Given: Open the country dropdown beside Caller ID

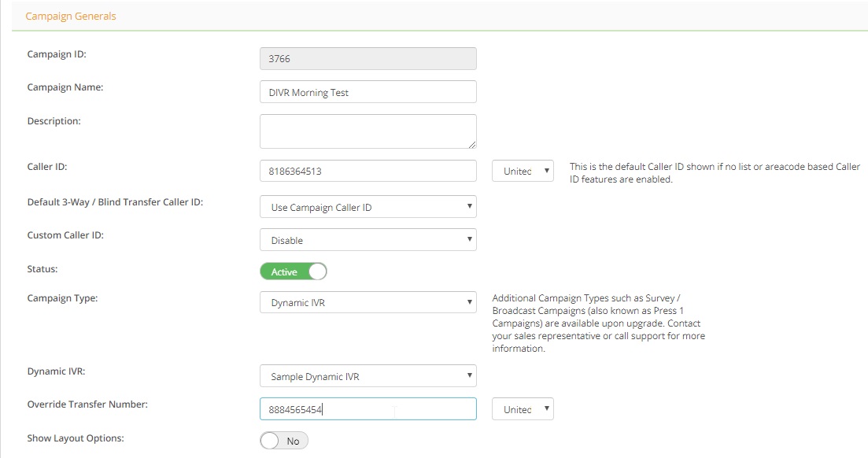Looking at the screenshot, I should point(523,171).
